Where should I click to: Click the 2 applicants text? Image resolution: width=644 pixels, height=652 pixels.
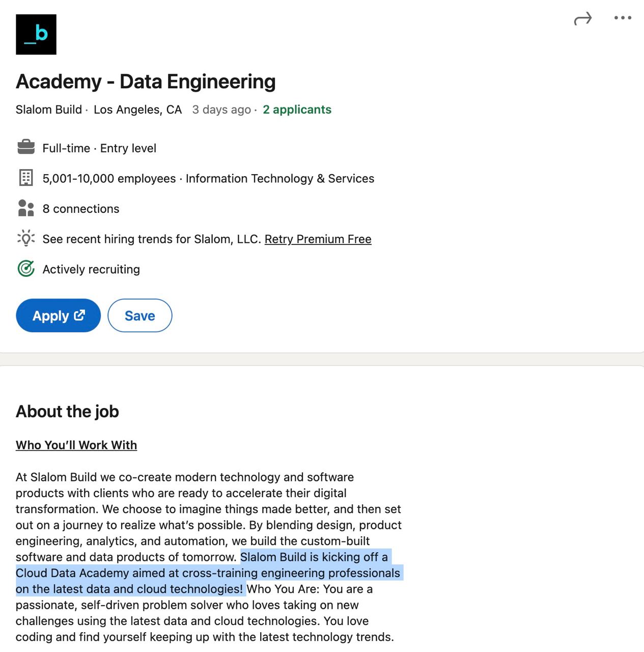pyautogui.click(x=297, y=110)
